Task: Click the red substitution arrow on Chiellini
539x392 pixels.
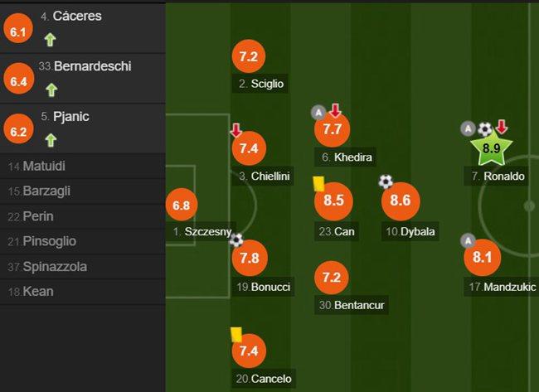Action: [236, 131]
